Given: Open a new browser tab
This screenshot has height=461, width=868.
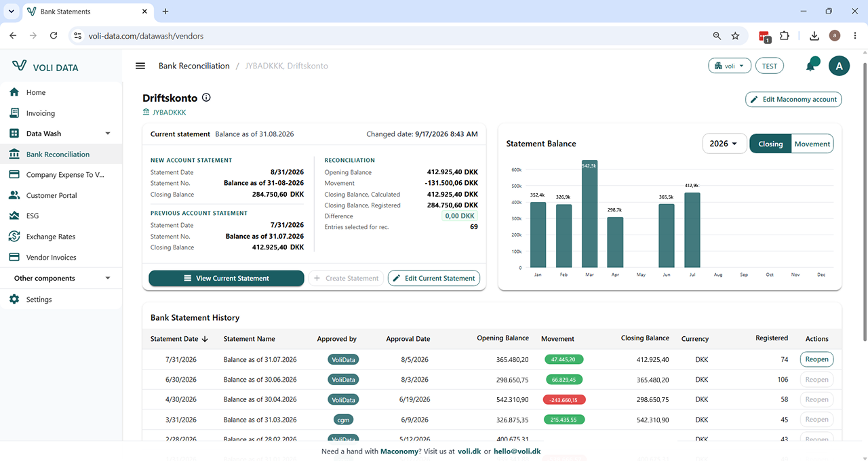Looking at the screenshot, I should coord(165,12).
